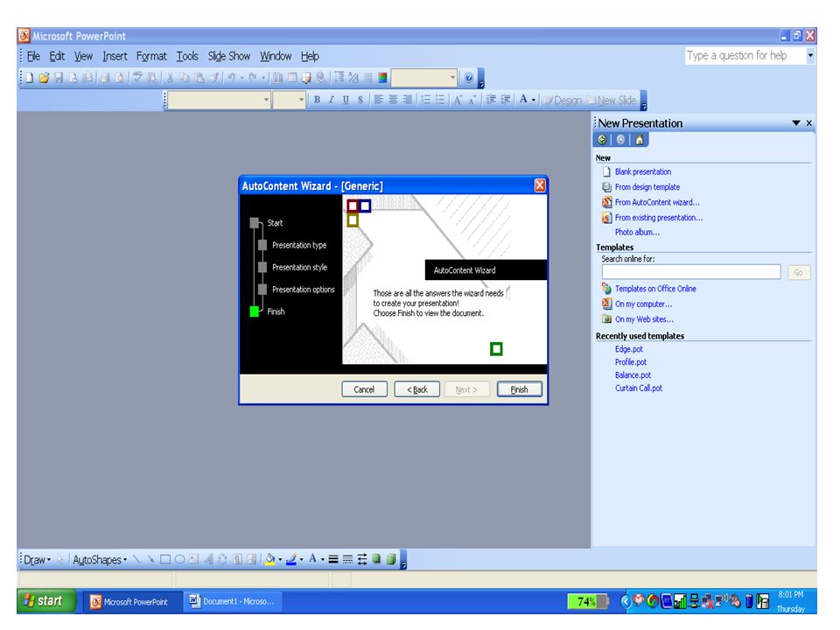Click the Open folder toolbar icon
The width and height of the screenshot is (840, 630).
coord(44,78)
